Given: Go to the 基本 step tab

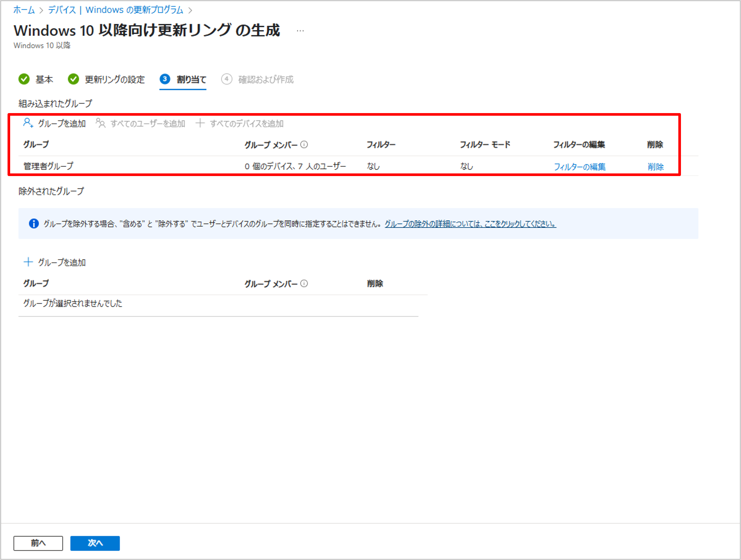Looking at the screenshot, I should [x=44, y=79].
